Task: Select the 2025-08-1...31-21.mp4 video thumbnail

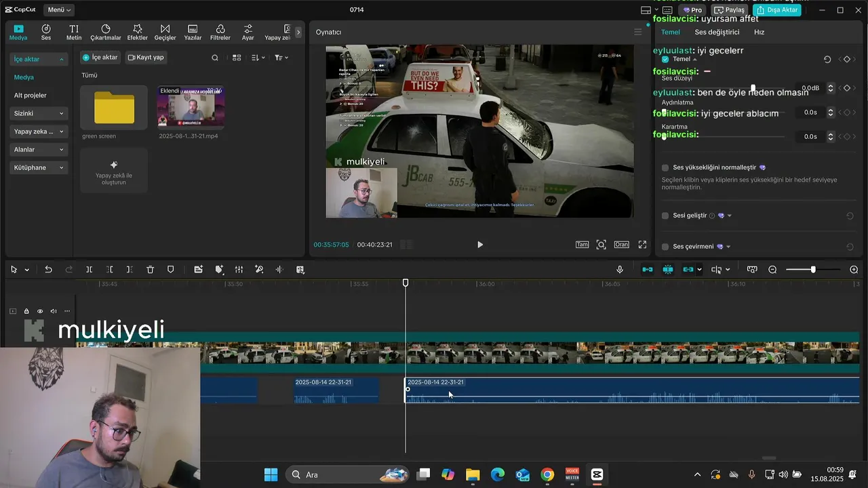Action: tap(191, 108)
